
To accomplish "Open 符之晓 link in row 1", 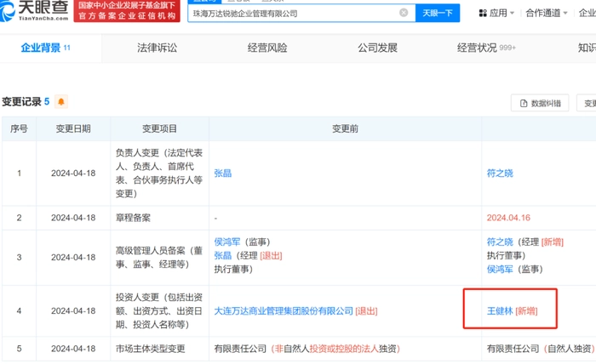I will point(500,173).
